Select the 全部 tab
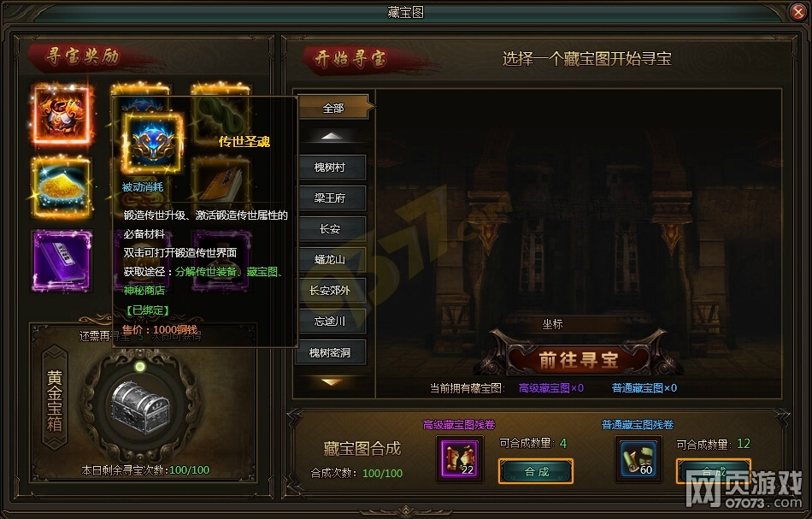Screen dimensions: 812x519 point(334,108)
